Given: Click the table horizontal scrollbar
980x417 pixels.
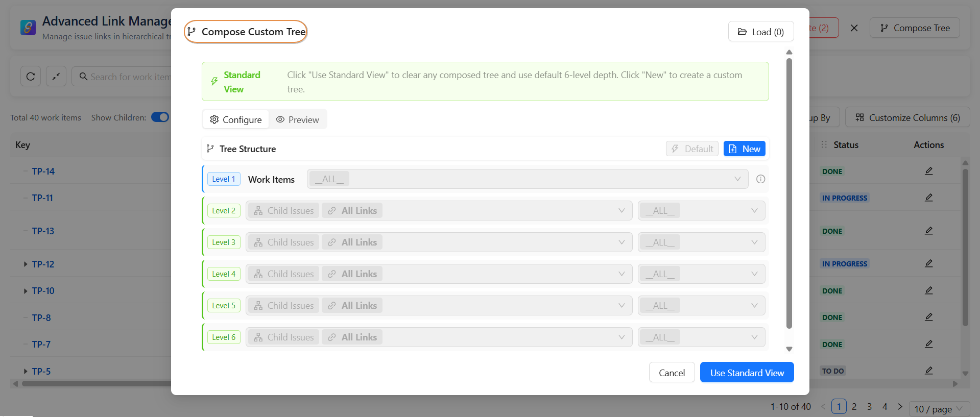Looking at the screenshot, I should pyautogui.click(x=97, y=383).
